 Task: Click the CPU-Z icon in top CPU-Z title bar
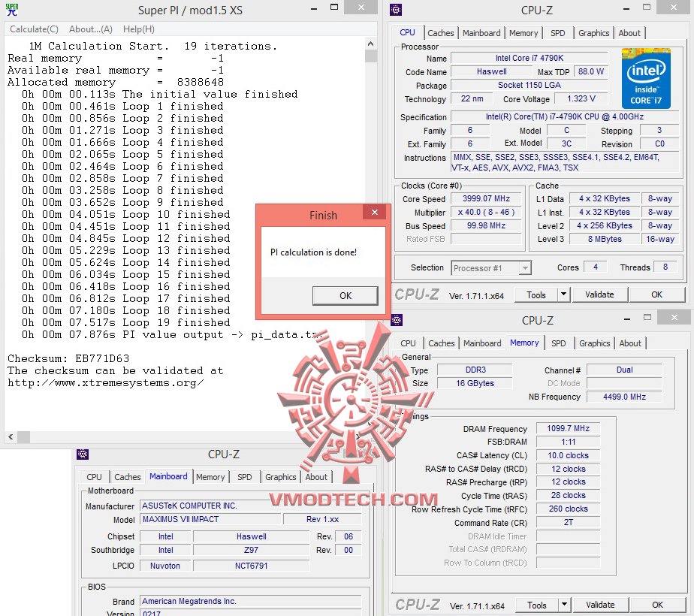[396, 10]
